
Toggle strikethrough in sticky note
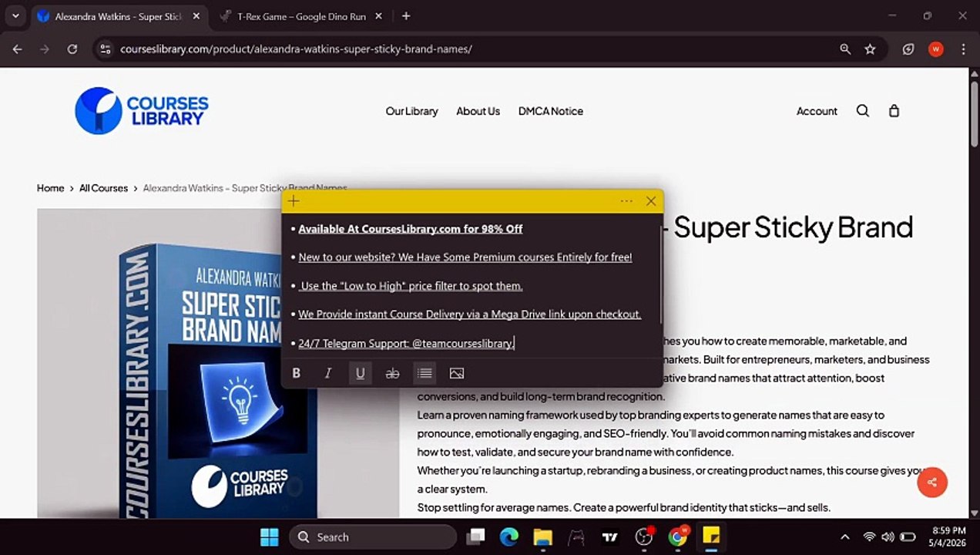(392, 373)
